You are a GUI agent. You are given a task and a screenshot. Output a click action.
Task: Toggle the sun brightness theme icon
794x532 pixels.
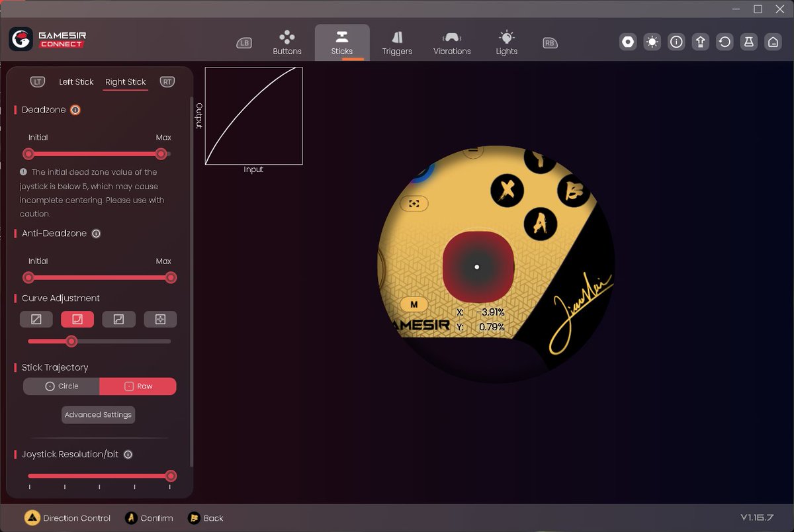(652, 42)
